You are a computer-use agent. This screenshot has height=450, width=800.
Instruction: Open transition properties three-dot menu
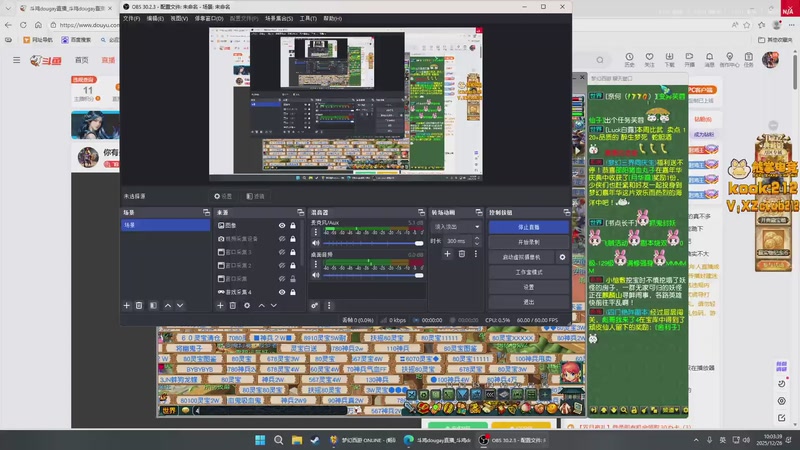[476, 254]
